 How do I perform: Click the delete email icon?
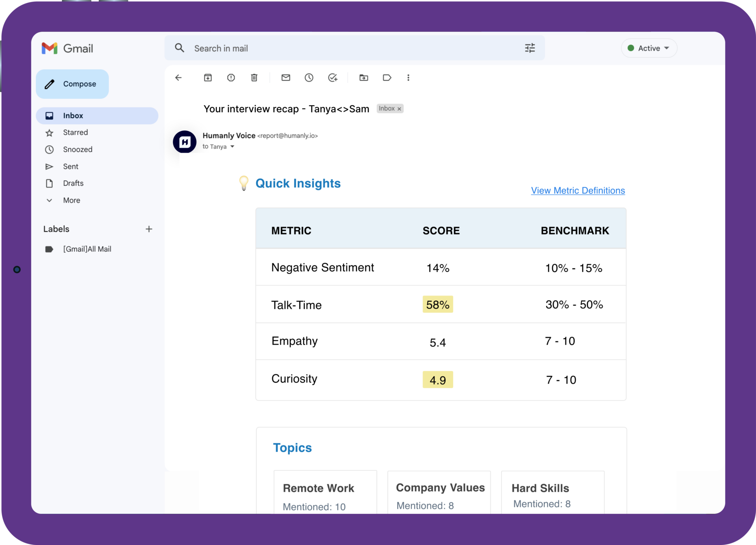[x=254, y=77]
